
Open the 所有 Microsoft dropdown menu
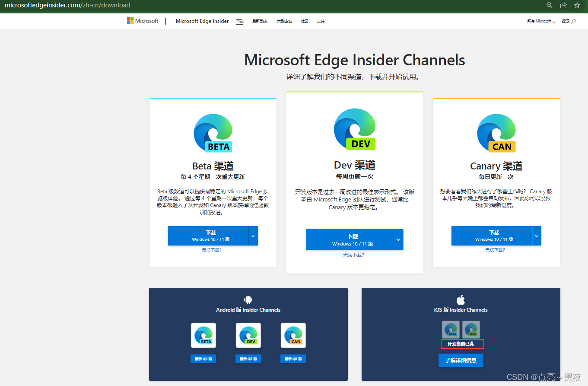tap(541, 21)
